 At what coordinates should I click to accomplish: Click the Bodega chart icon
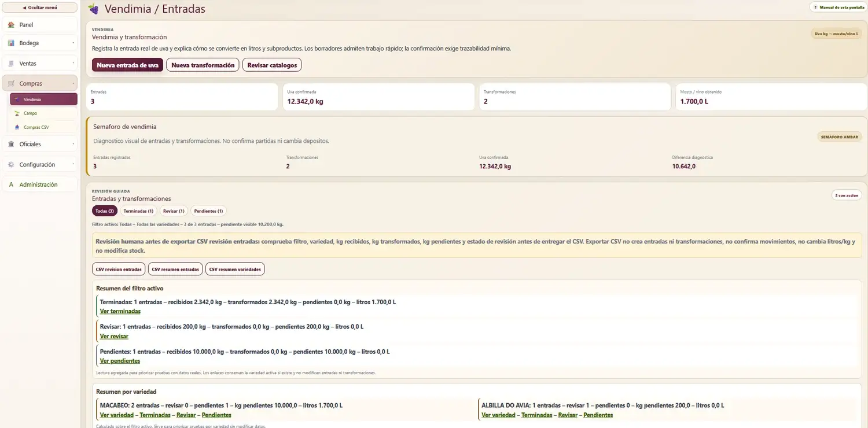pyautogui.click(x=12, y=43)
